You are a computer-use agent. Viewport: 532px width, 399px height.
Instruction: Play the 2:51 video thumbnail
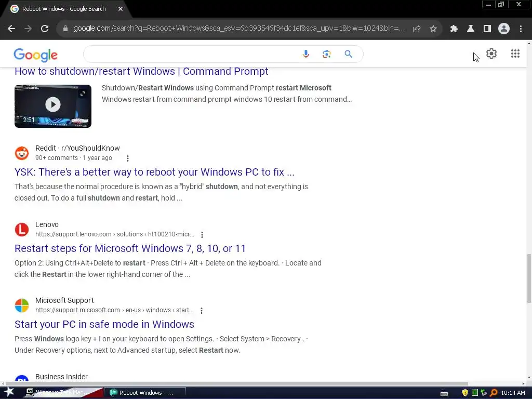[53, 106]
